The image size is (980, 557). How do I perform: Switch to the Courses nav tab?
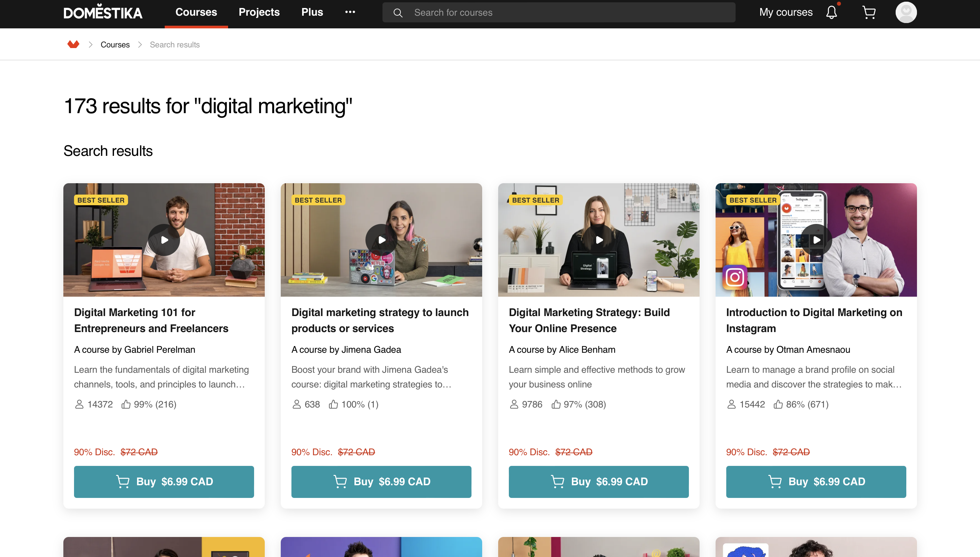click(196, 12)
